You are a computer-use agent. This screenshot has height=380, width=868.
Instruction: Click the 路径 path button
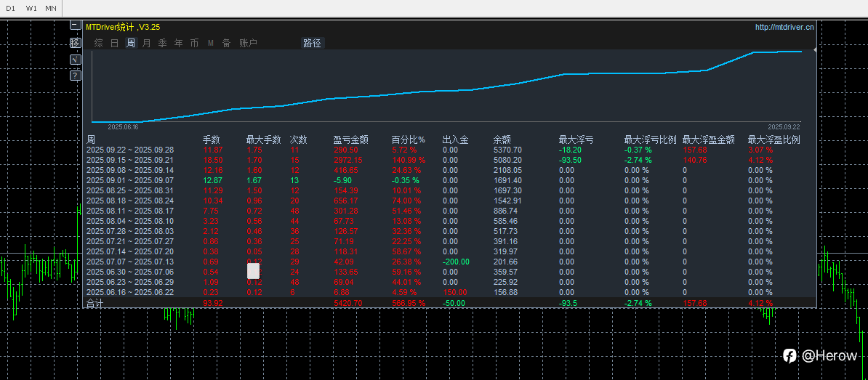312,43
